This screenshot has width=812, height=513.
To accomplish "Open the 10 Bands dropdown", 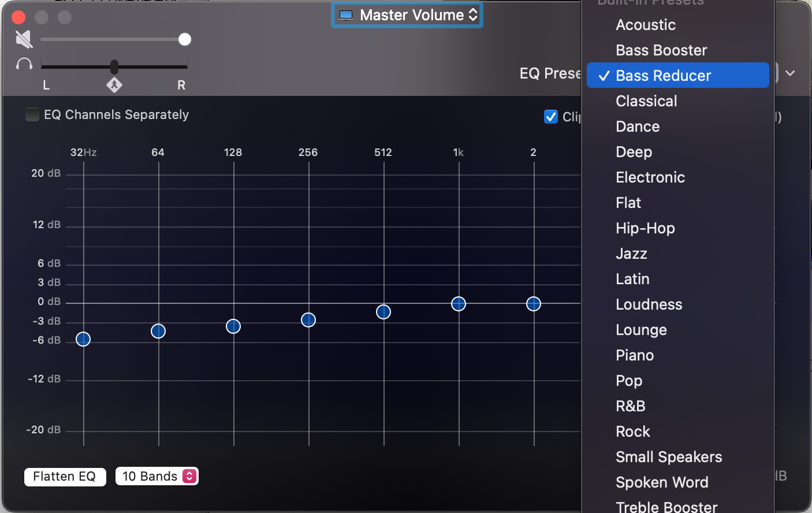I will point(157,476).
